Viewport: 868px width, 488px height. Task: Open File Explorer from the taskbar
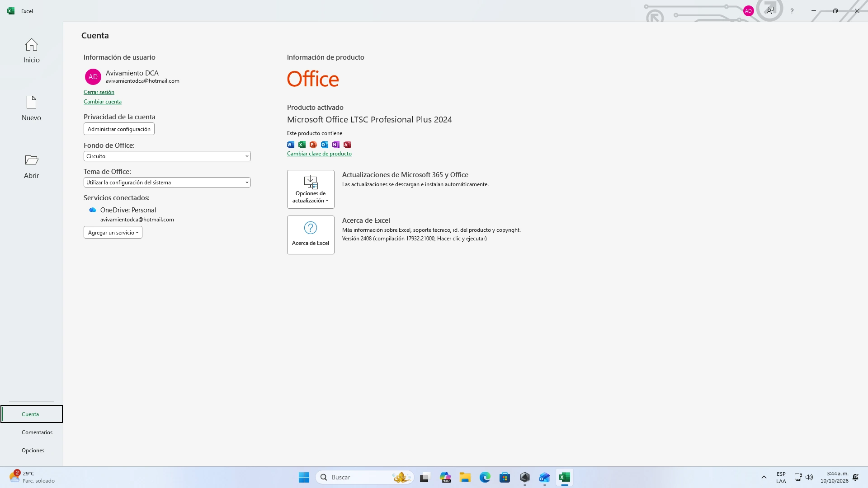coord(465,477)
